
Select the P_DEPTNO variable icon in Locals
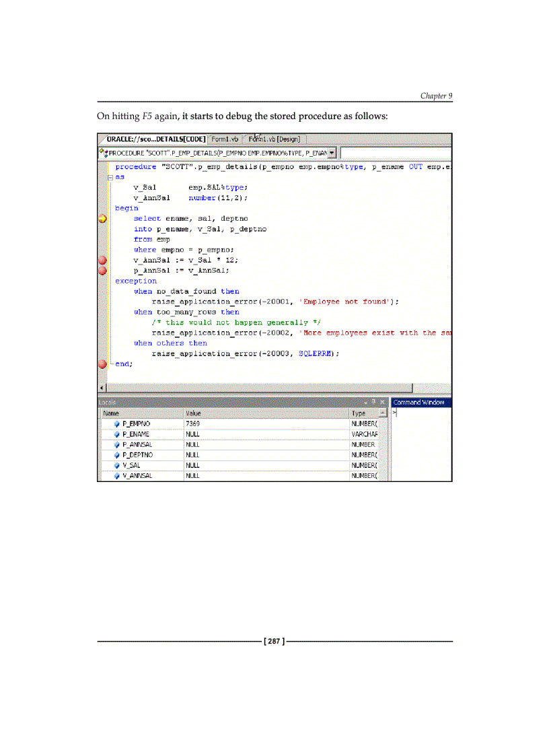pyautogui.click(x=117, y=455)
